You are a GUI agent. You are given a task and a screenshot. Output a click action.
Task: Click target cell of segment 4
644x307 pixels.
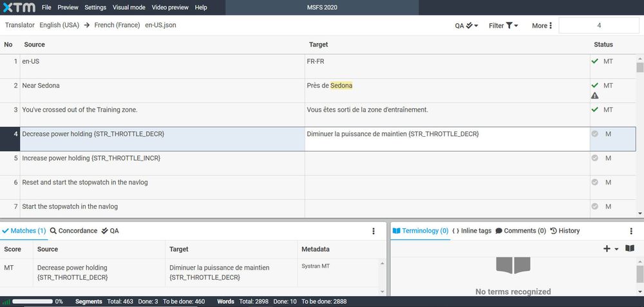click(x=448, y=139)
